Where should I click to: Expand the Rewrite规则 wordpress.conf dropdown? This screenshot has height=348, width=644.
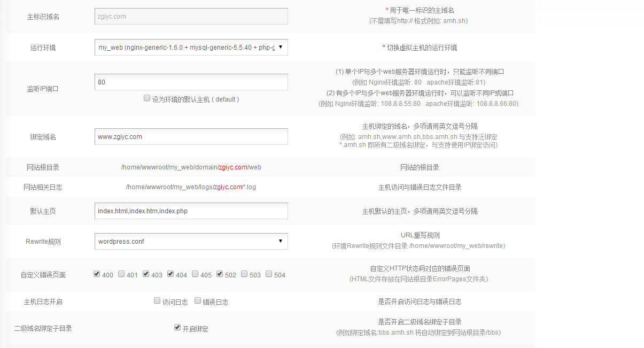(x=191, y=241)
